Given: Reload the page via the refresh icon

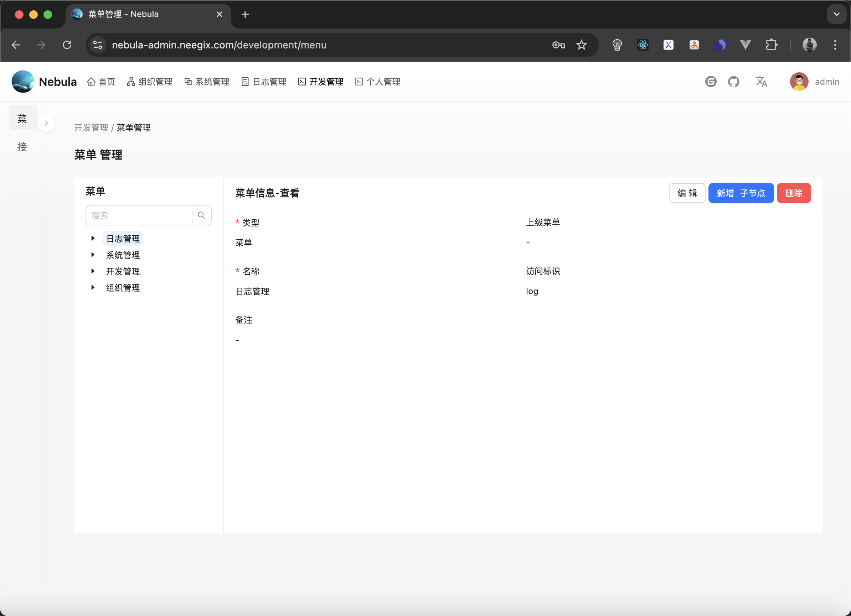Looking at the screenshot, I should pyautogui.click(x=67, y=45).
